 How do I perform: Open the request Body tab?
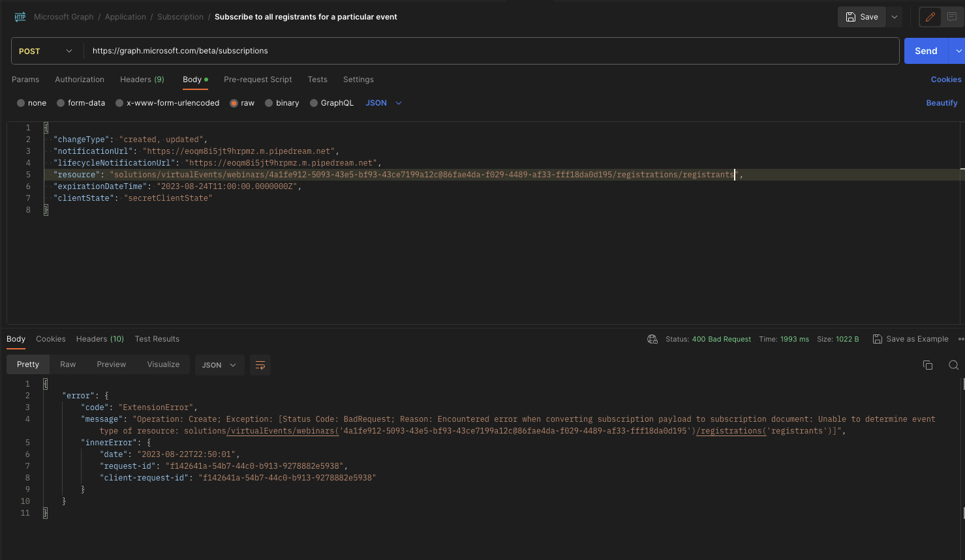pyautogui.click(x=195, y=80)
